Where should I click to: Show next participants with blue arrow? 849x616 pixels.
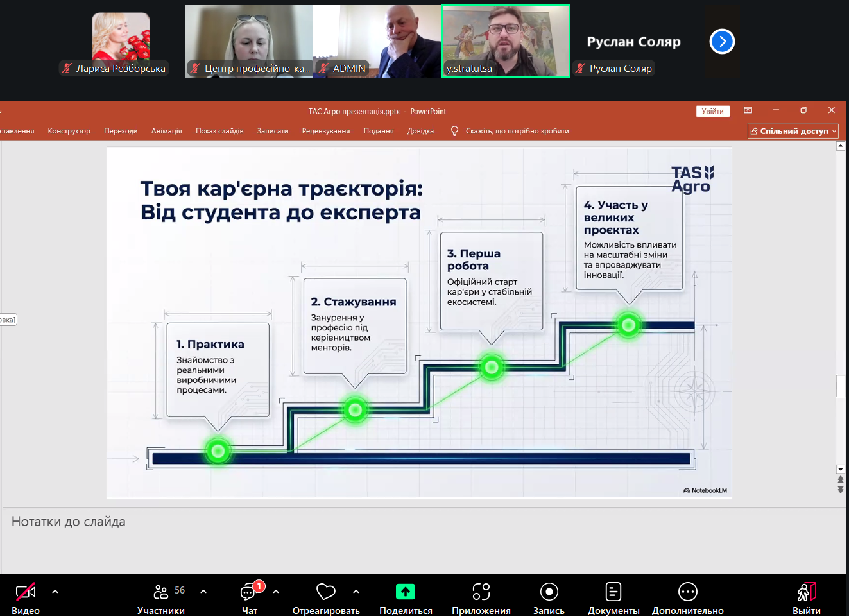tap(722, 42)
